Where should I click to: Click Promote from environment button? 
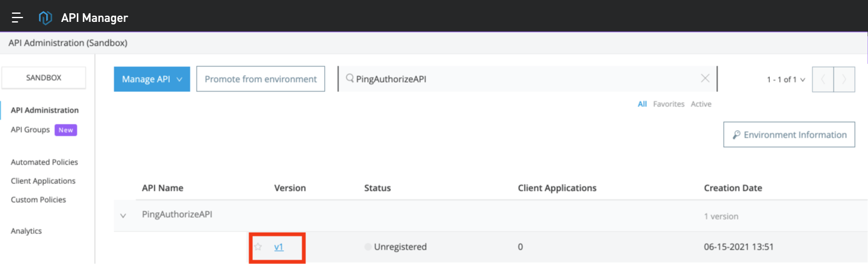pyautogui.click(x=260, y=79)
